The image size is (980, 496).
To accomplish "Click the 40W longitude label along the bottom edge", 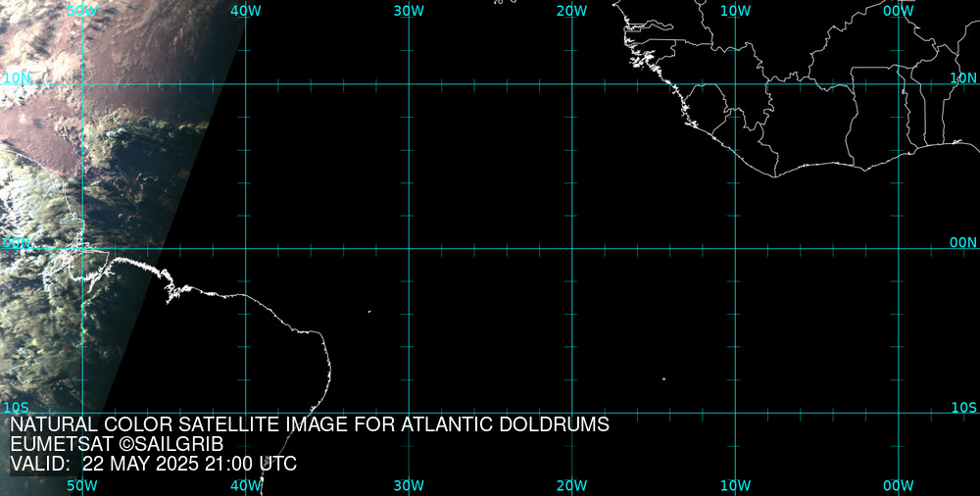I will pos(246,486).
